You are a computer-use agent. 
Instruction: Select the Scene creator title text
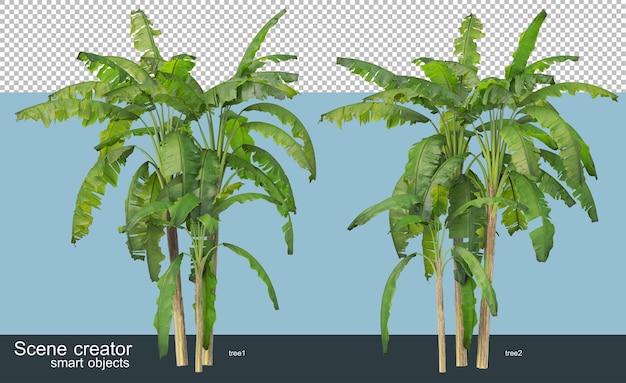(x=73, y=349)
